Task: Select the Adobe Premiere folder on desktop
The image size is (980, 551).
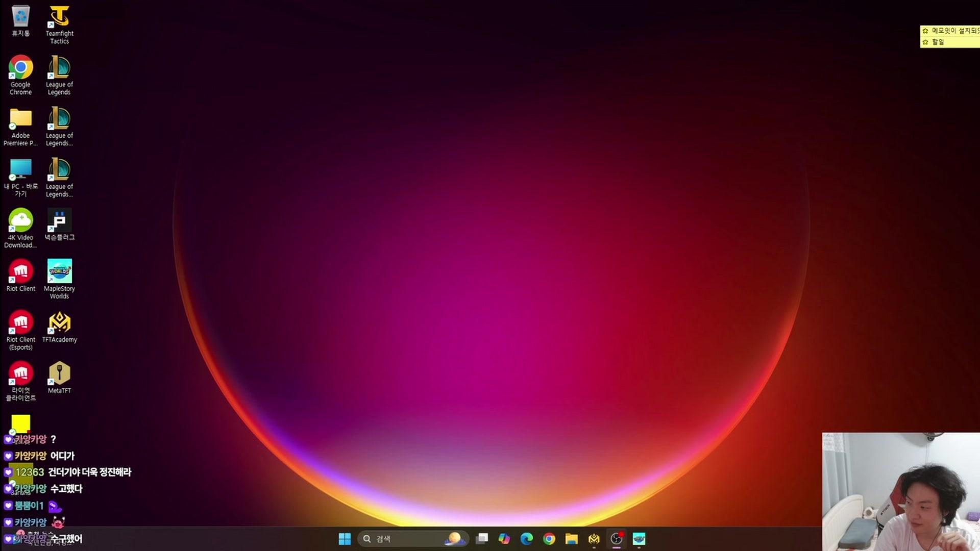Action: coord(20,127)
